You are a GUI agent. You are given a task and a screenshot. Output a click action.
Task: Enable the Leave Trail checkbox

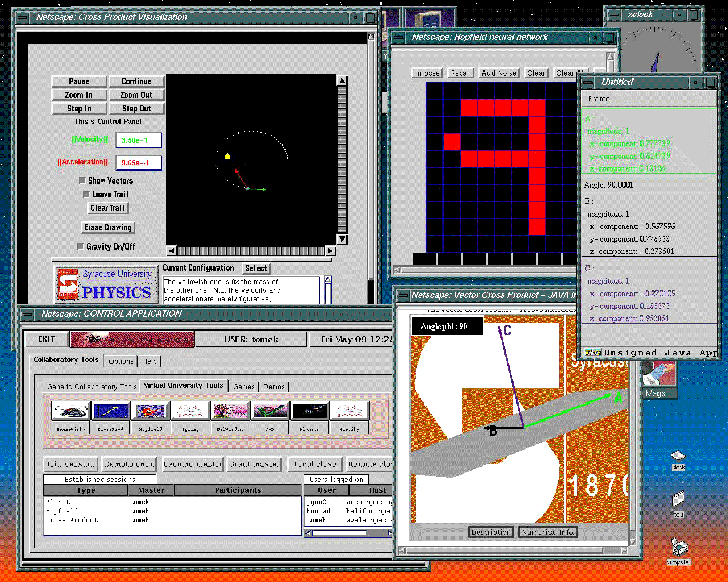(86, 194)
